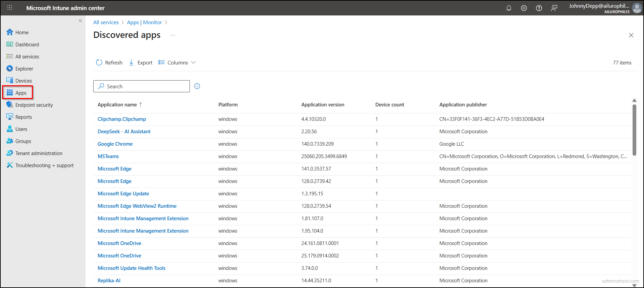The width and height of the screenshot is (644, 288).
Task: Open the ellipsis menu beside Discovered apps
Action: pyautogui.click(x=172, y=35)
